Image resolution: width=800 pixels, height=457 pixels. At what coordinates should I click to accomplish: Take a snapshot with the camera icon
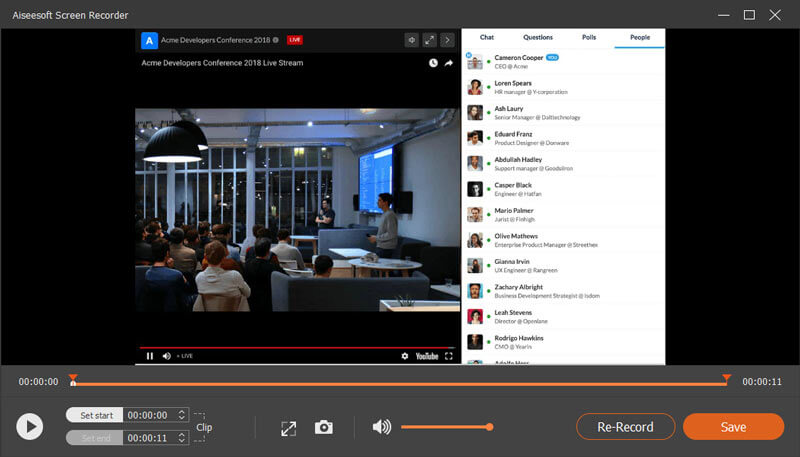click(x=323, y=427)
